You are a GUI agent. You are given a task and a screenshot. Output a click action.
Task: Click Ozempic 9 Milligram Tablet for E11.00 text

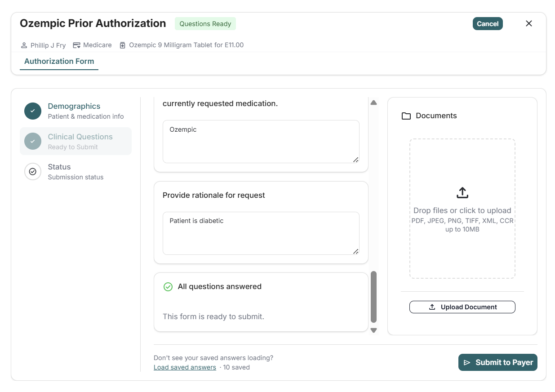[x=186, y=45]
